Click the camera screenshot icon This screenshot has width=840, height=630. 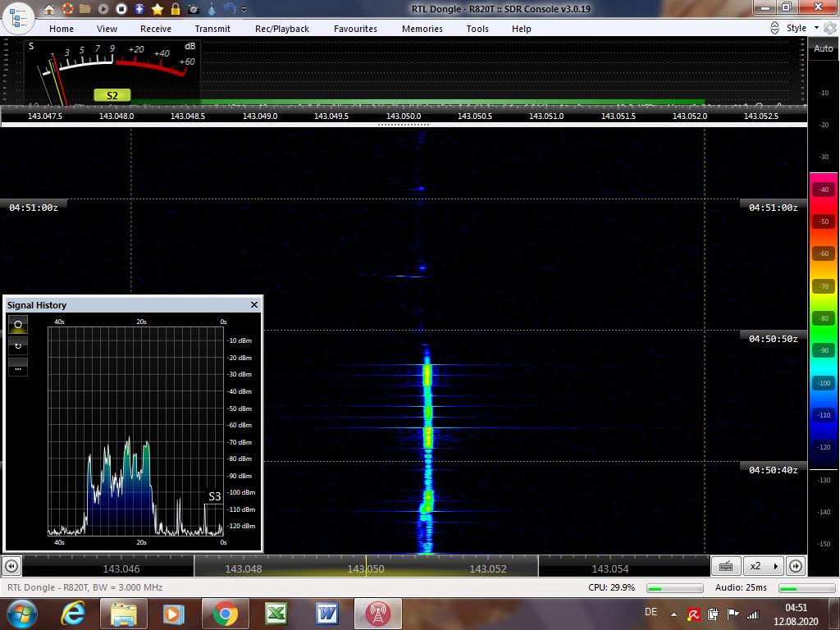click(194, 9)
